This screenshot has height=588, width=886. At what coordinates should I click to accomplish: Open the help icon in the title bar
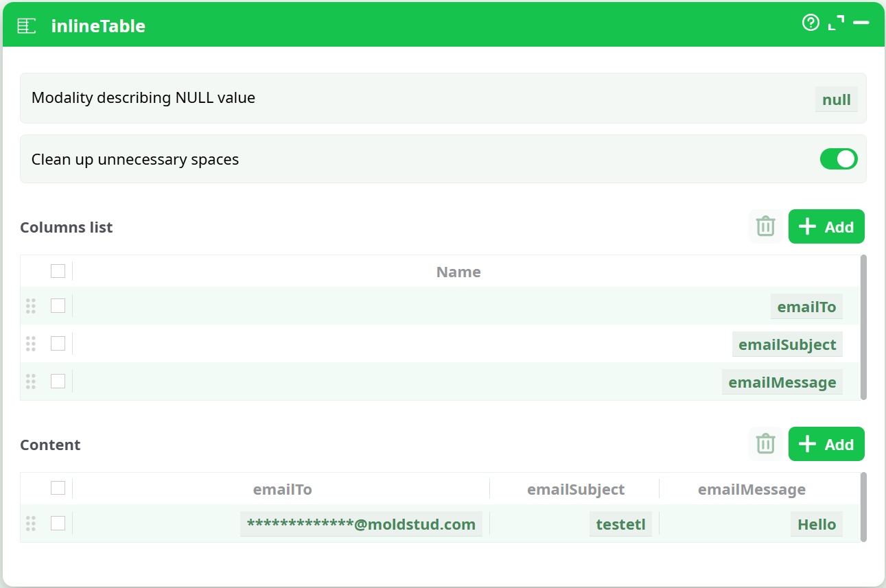tap(811, 23)
